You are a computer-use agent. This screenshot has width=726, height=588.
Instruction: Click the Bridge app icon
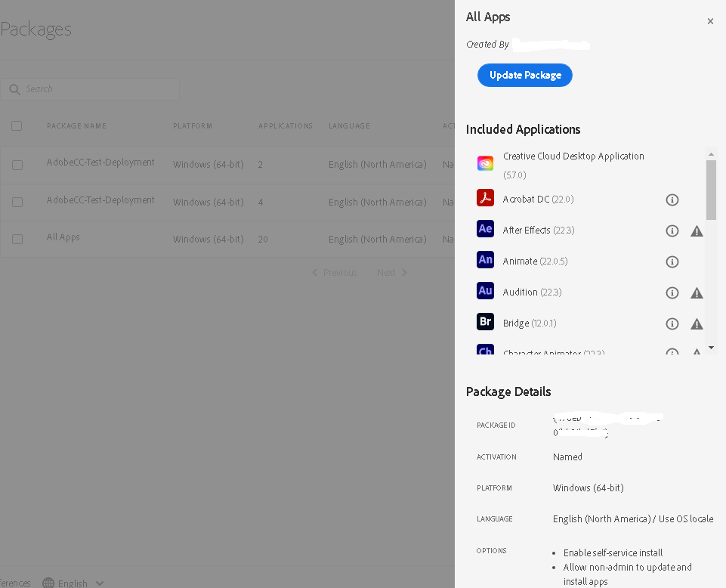485,322
